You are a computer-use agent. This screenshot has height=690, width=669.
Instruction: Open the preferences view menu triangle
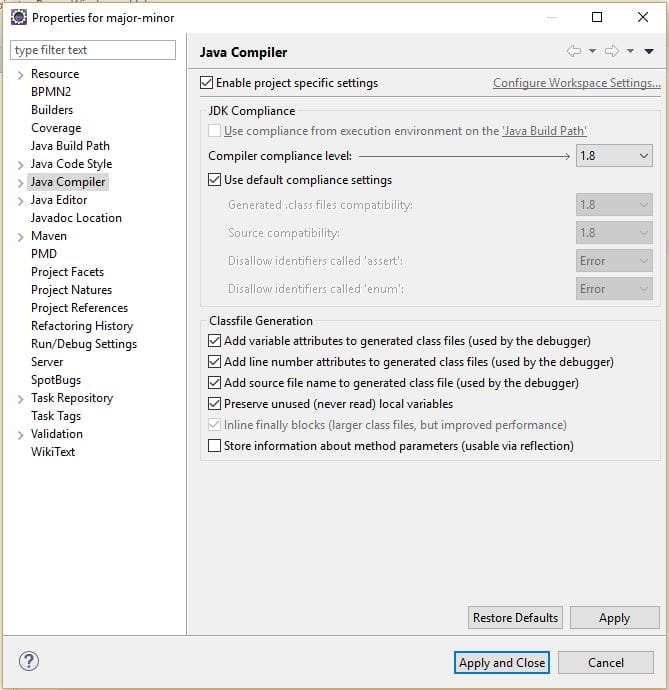(649, 51)
